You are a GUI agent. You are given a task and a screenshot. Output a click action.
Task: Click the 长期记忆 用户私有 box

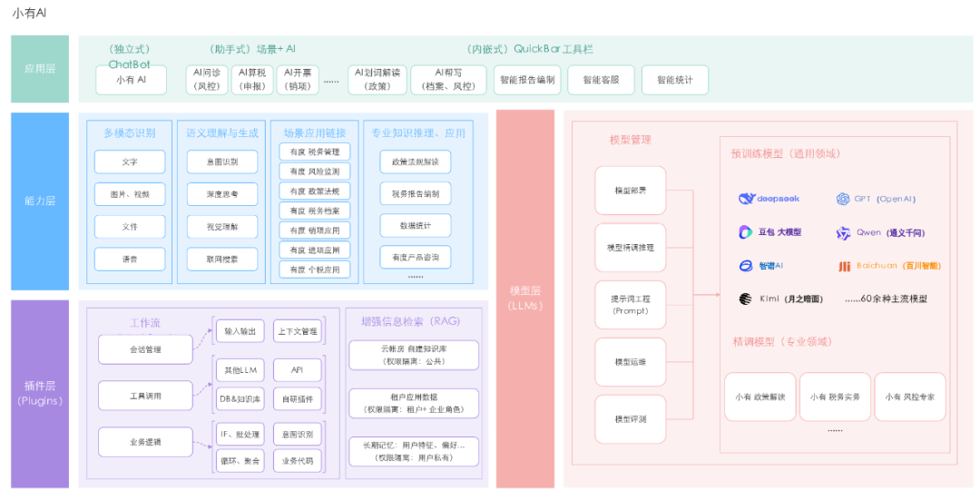[x=414, y=451]
